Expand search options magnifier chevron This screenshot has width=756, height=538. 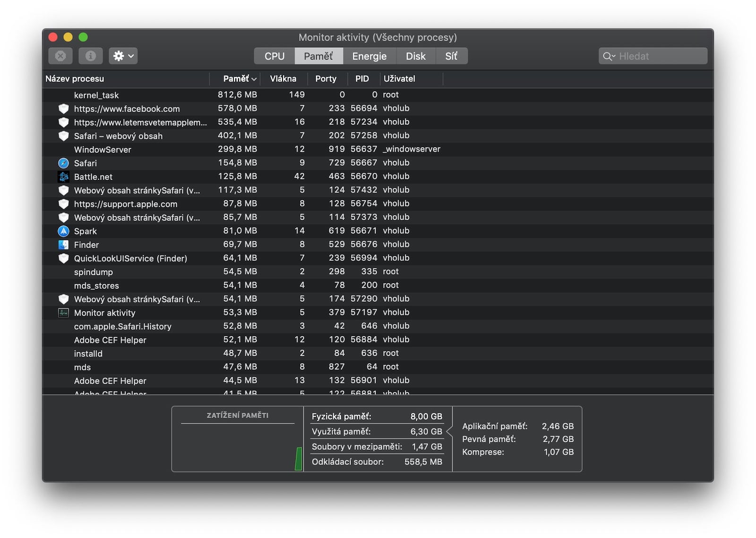(609, 56)
